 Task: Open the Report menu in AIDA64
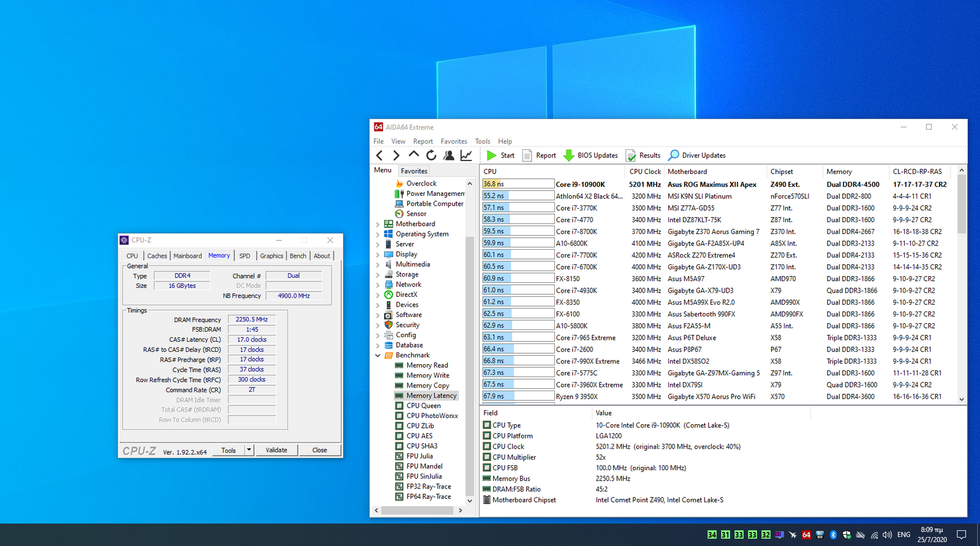423,141
